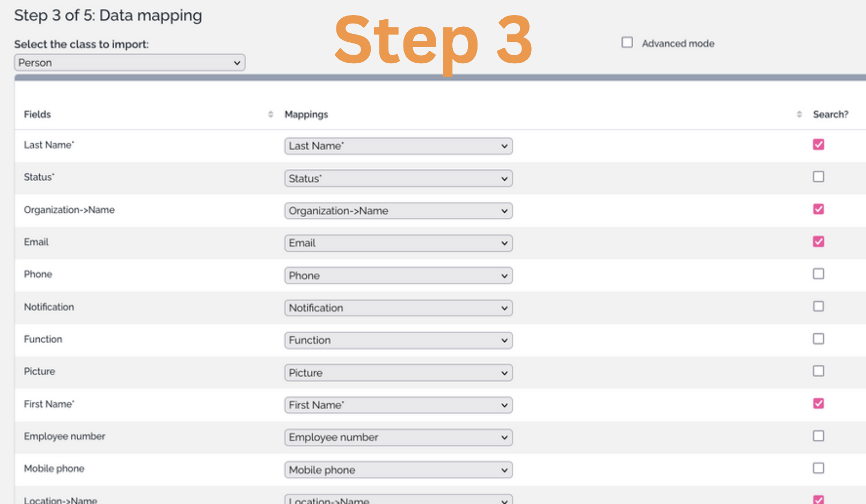Check Search box for Phone row

pos(818,274)
